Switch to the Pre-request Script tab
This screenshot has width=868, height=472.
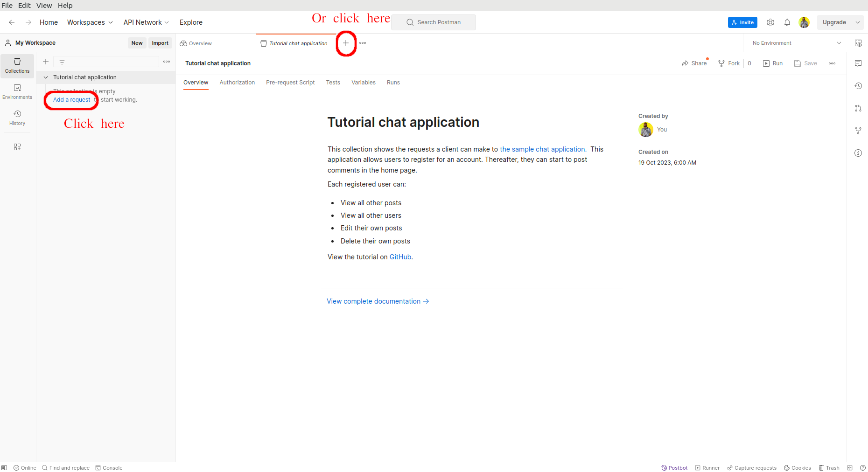[x=290, y=83]
